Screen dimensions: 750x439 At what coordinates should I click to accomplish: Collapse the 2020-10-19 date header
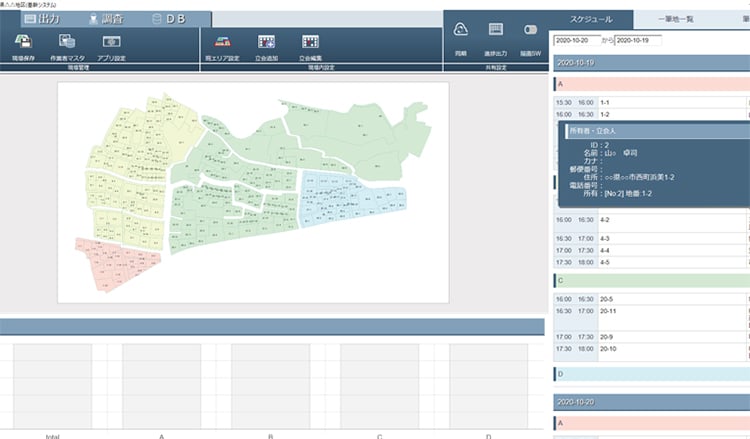650,63
